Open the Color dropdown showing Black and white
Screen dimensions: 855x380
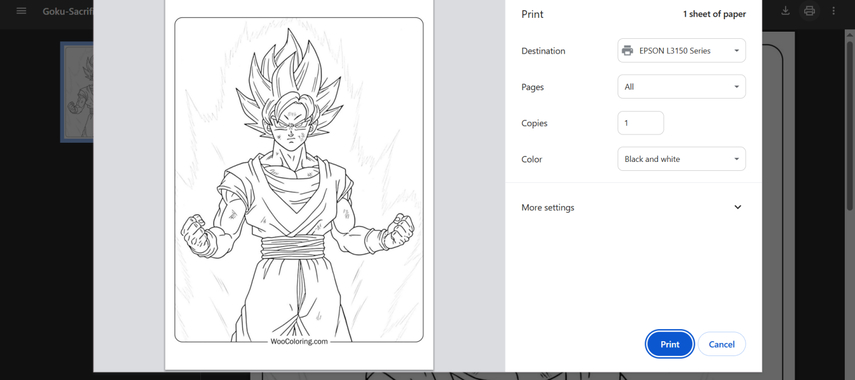coord(681,159)
